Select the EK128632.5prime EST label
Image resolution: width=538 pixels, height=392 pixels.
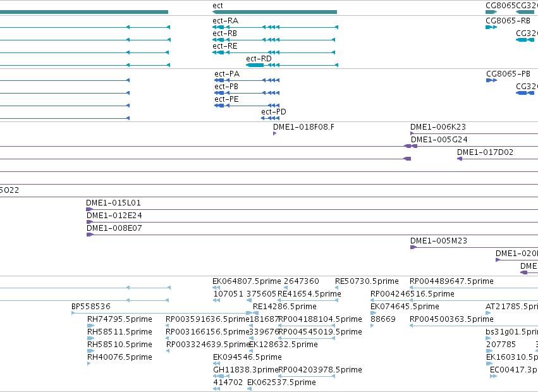coord(283,345)
